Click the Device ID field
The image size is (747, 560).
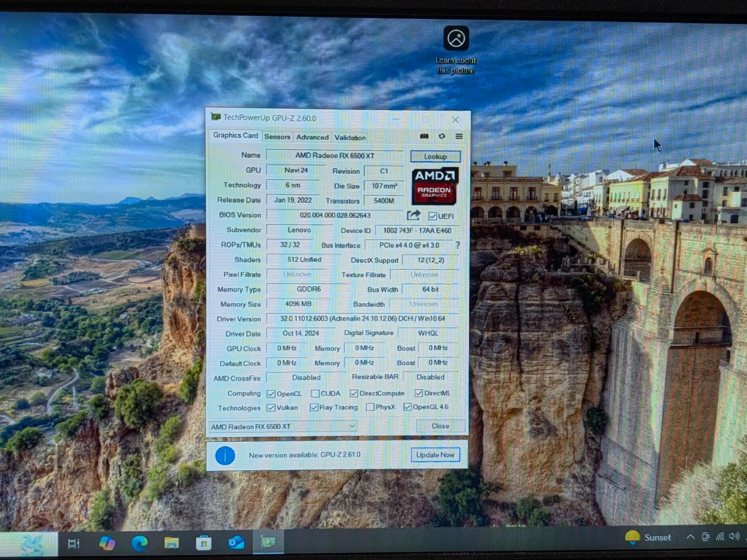(x=417, y=230)
